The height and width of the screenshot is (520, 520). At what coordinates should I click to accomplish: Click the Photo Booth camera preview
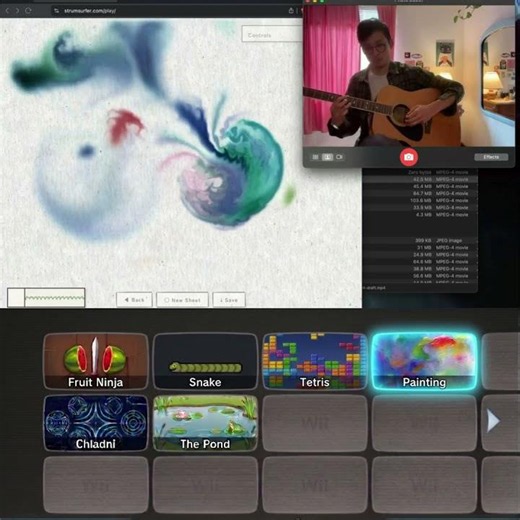[409, 76]
